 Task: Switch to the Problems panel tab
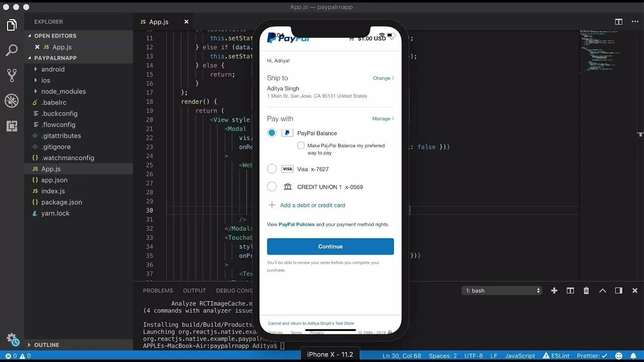pyautogui.click(x=158, y=291)
